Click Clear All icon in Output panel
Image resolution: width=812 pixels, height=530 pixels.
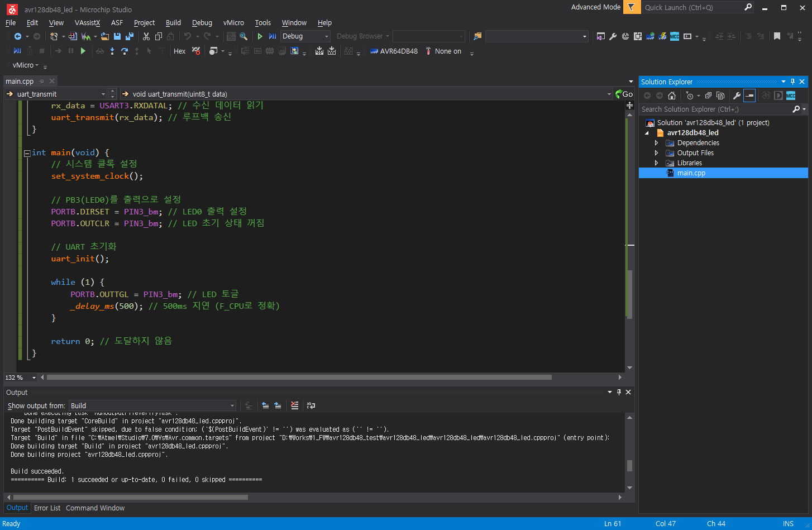click(x=294, y=405)
